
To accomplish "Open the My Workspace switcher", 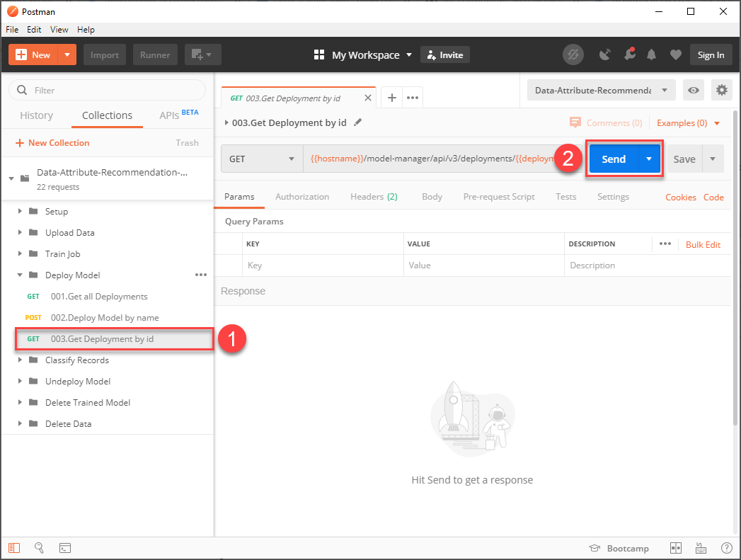I will click(363, 55).
